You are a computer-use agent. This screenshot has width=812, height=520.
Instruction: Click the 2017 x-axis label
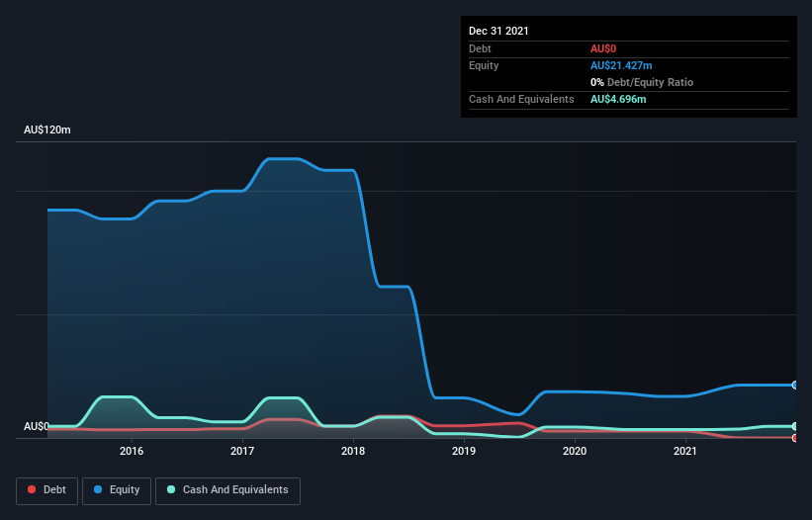[242, 451]
